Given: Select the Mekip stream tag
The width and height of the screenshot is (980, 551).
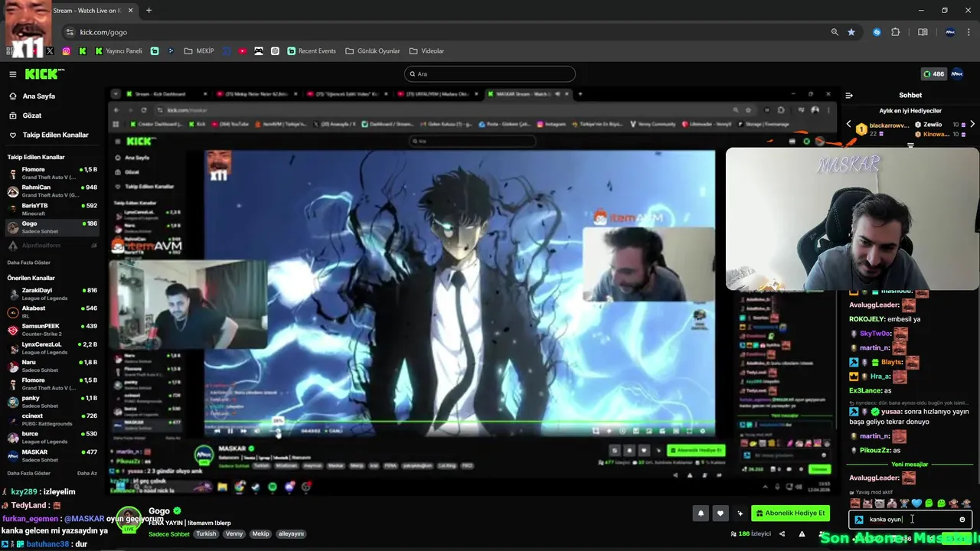Looking at the screenshot, I should click(x=261, y=534).
